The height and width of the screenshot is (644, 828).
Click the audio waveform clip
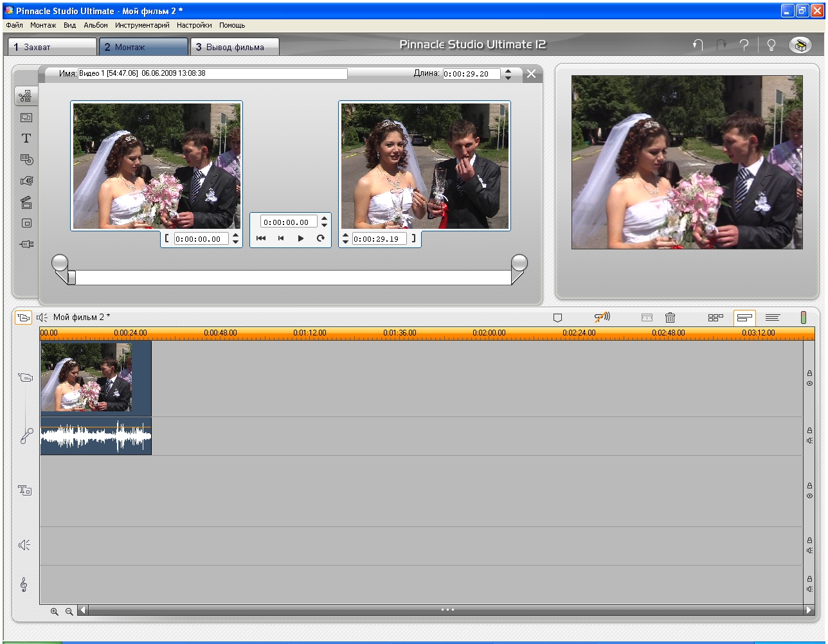[96, 436]
